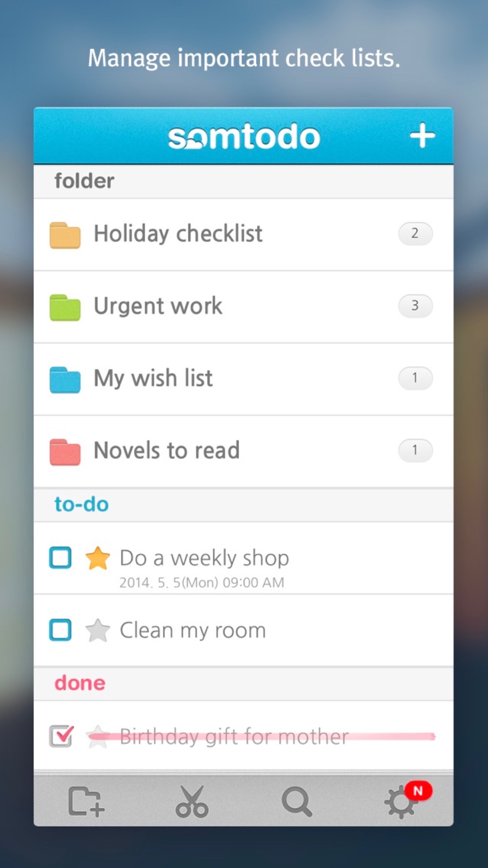Check off Do a weekly shop
The image size is (488, 868).
point(61,558)
